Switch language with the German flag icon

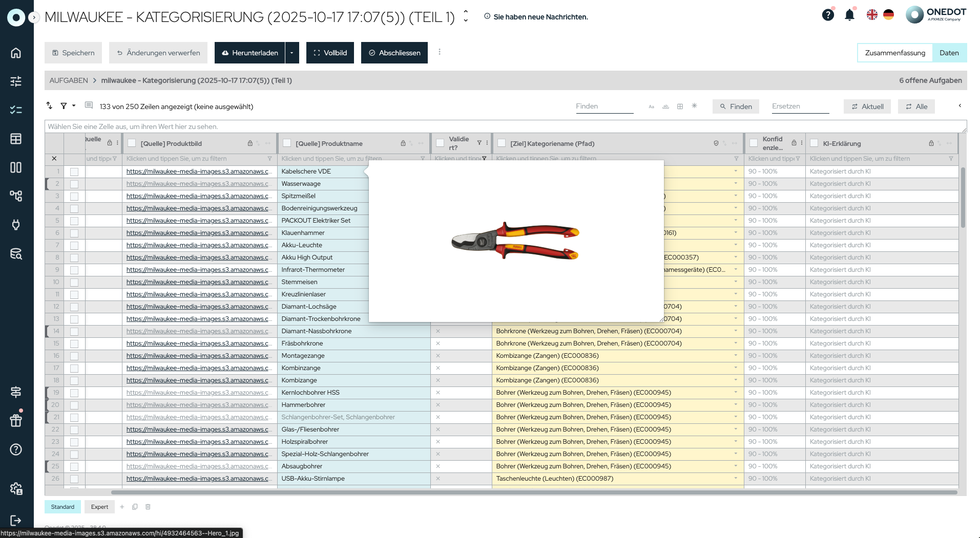coord(888,15)
